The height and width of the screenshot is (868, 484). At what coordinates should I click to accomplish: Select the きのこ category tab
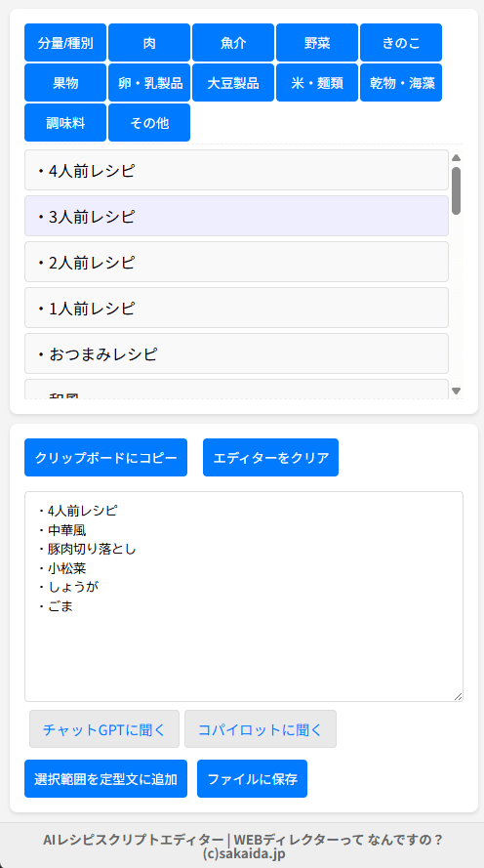pyautogui.click(x=401, y=43)
